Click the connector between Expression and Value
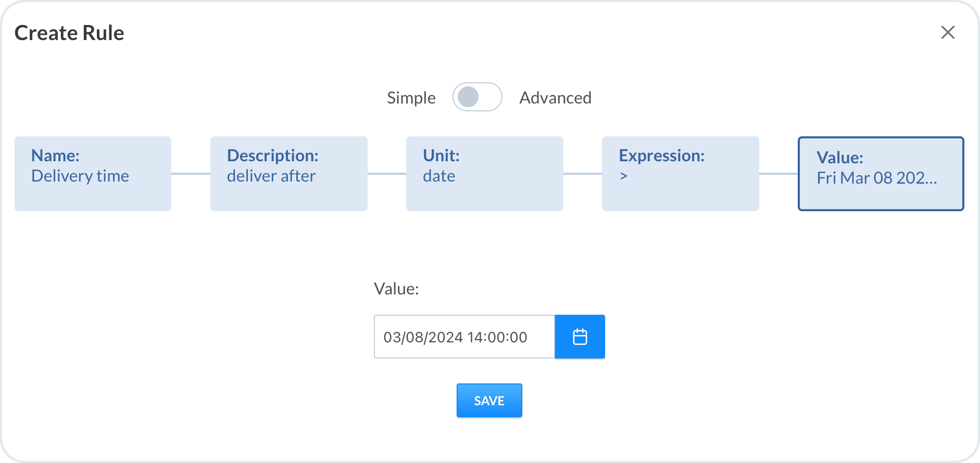This screenshot has width=980, height=463. [x=778, y=174]
